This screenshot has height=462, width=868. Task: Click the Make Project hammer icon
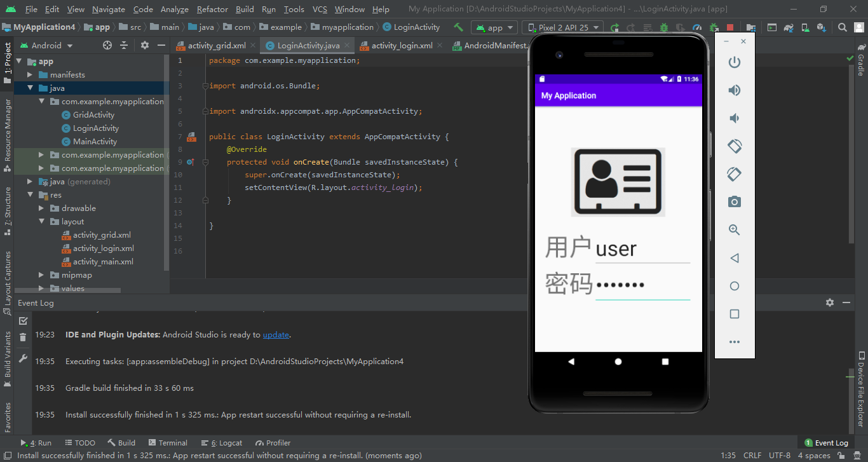pyautogui.click(x=458, y=27)
